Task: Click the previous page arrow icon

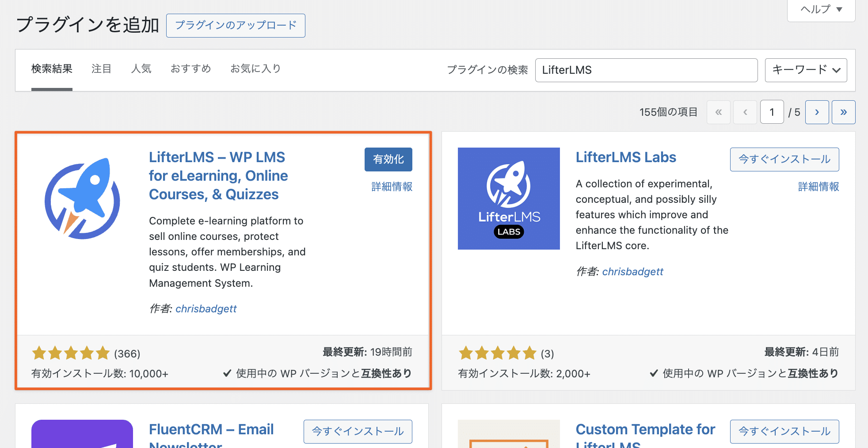Action: (745, 112)
